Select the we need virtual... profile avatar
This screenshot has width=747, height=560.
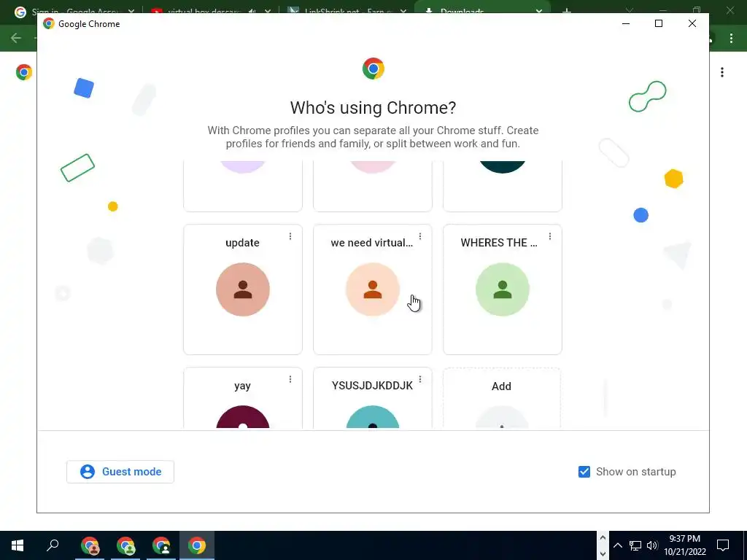coord(373,289)
